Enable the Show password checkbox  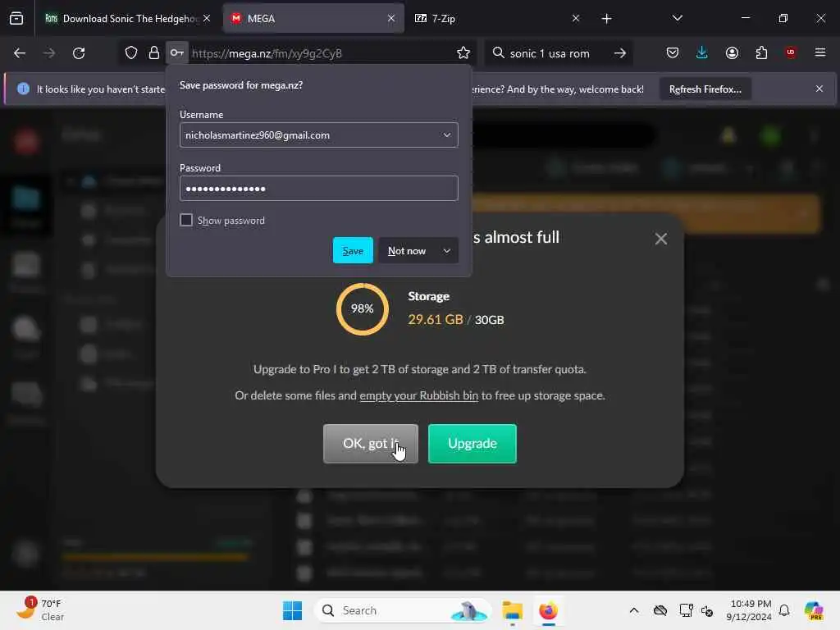pos(186,220)
